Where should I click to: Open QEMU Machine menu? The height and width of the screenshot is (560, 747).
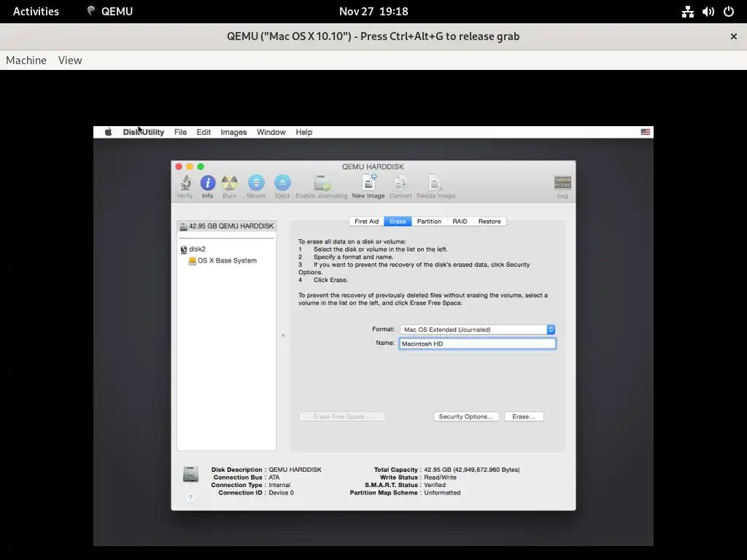26,61
